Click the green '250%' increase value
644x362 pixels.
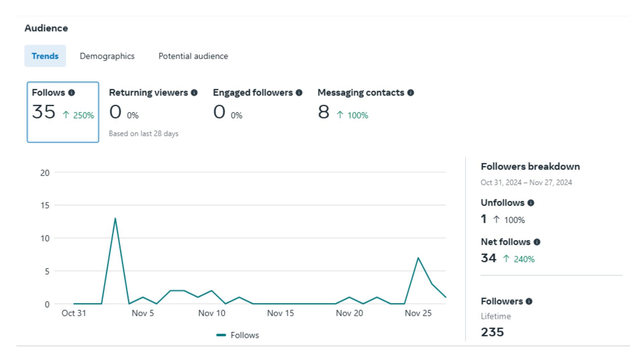(x=84, y=115)
